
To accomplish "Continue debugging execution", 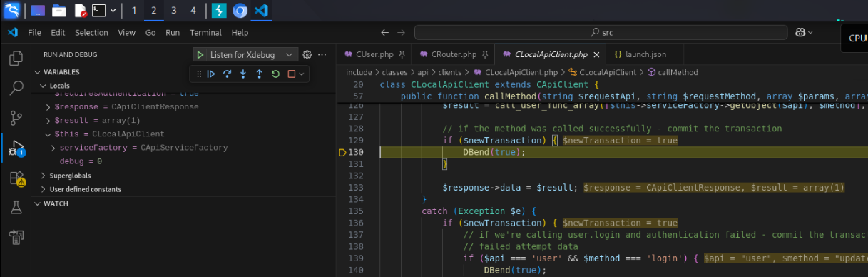I will [x=210, y=74].
